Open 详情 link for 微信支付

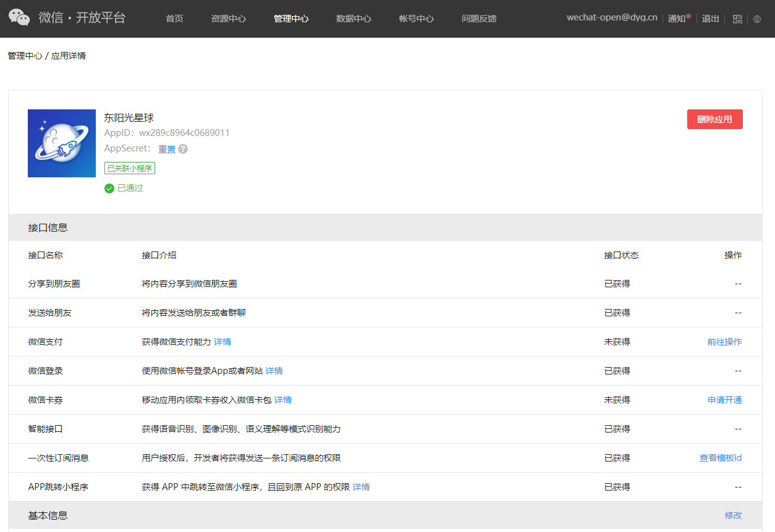click(x=222, y=342)
